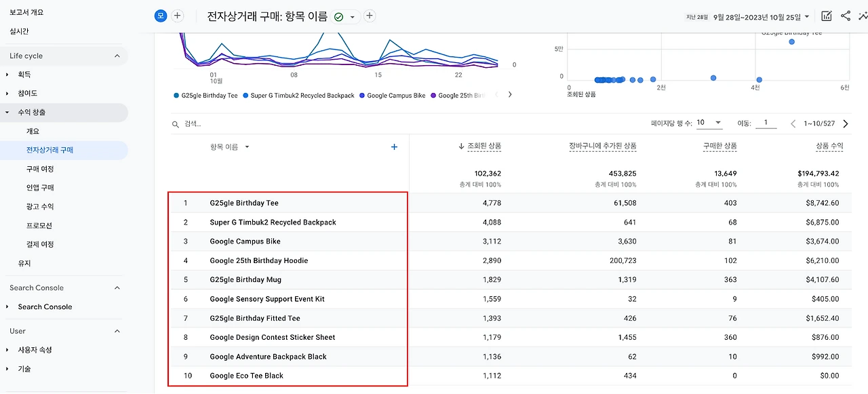Image resolution: width=868 pixels, height=394 pixels.
Task: Sort by 장바구니에 추가된 상품 column header
Action: [x=603, y=146]
